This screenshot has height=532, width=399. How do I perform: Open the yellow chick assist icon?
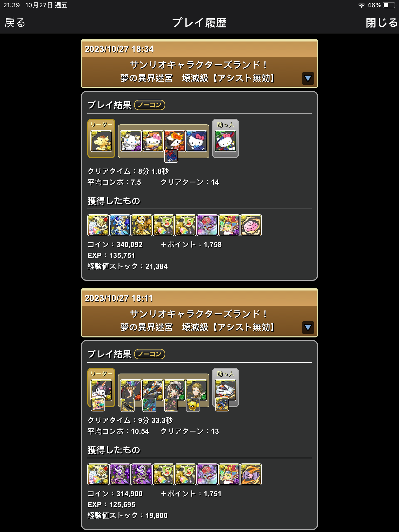(193, 405)
